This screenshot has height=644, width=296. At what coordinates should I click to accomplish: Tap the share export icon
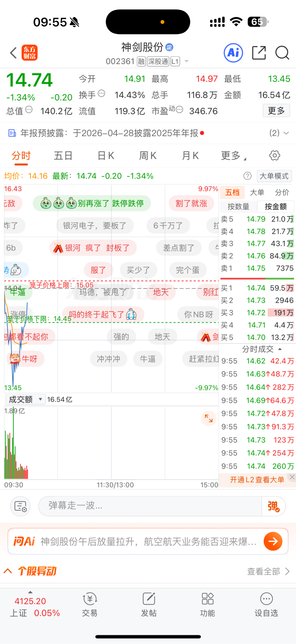(259, 53)
